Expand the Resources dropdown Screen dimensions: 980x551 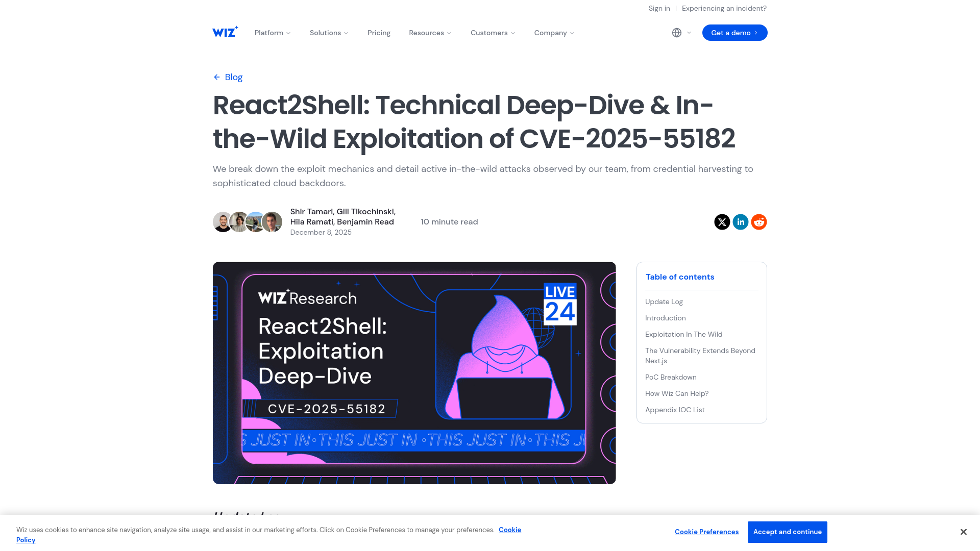pyautogui.click(x=429, y=33)
